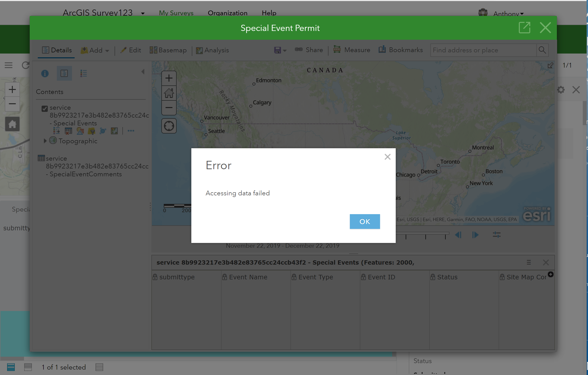
Task: Open the settings gear in background panel
Action: coord(561,90)
